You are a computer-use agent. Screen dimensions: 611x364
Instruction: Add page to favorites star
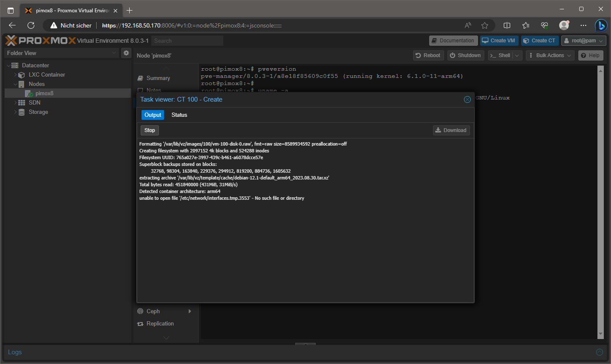[485, 25]
